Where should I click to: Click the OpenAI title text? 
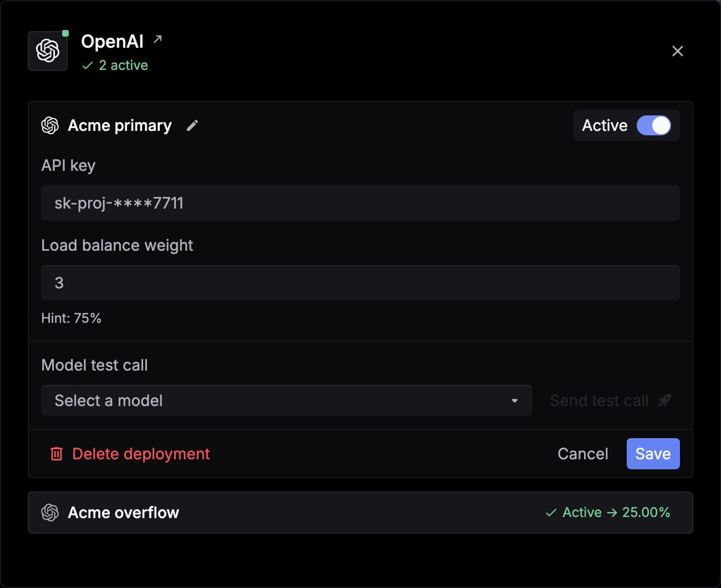click(113, 42)
